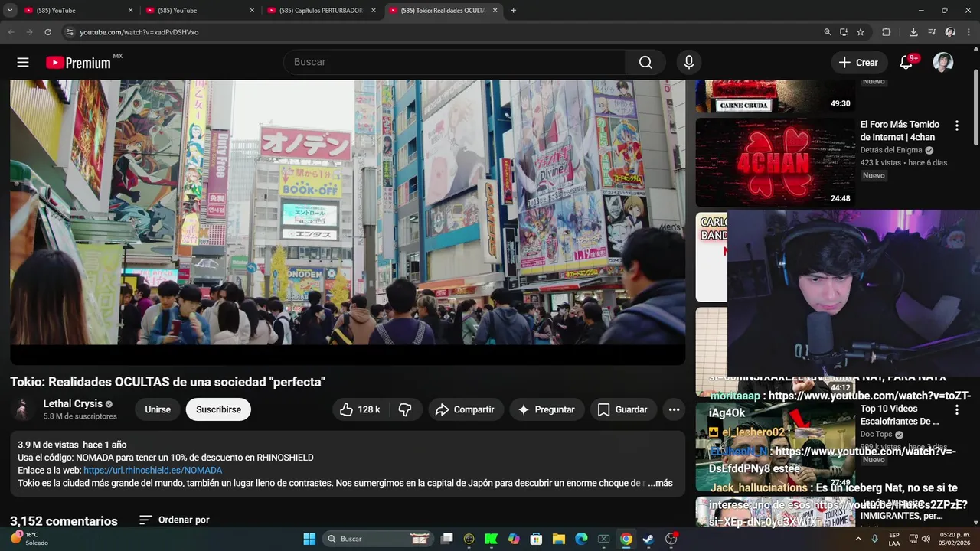Screen dimensions: 980x551
Task: Open YouTube notifications bell
Action: 906,63
